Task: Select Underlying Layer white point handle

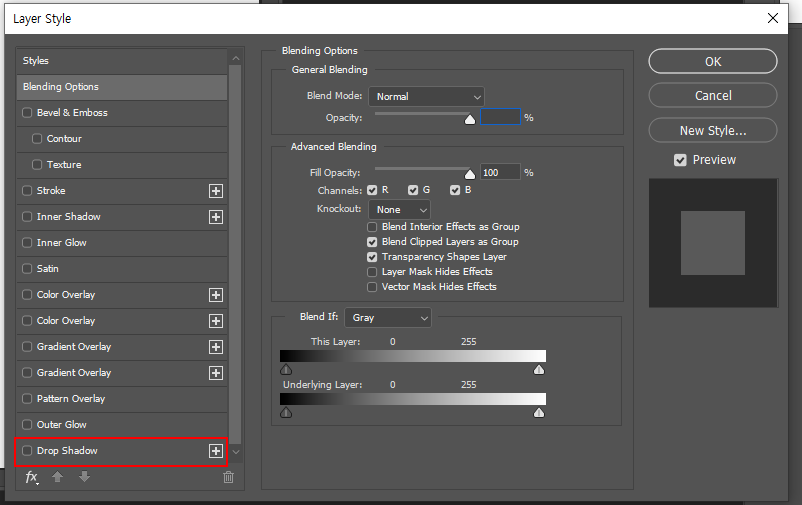Action: [539, 412]
